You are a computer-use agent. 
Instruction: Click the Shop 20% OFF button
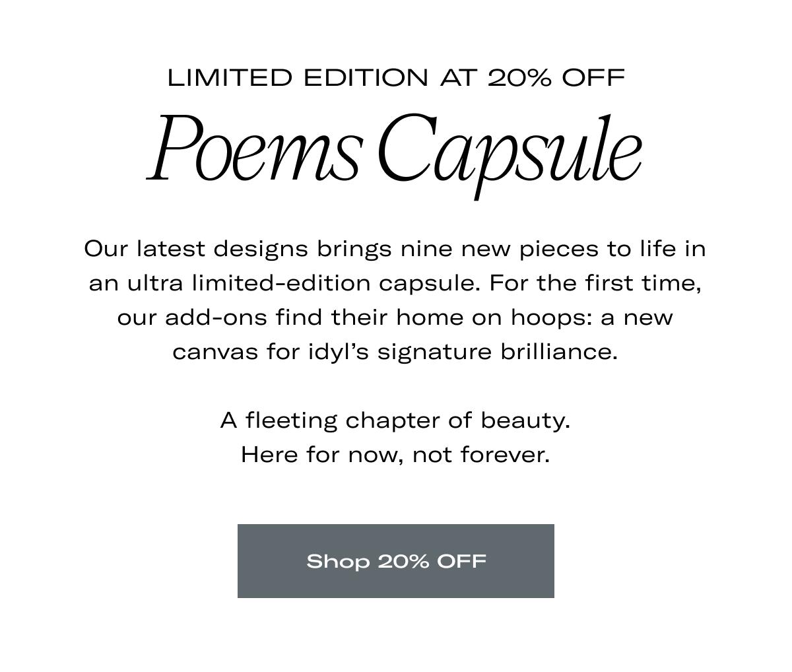pyautogui.click(x=396, y=561)
